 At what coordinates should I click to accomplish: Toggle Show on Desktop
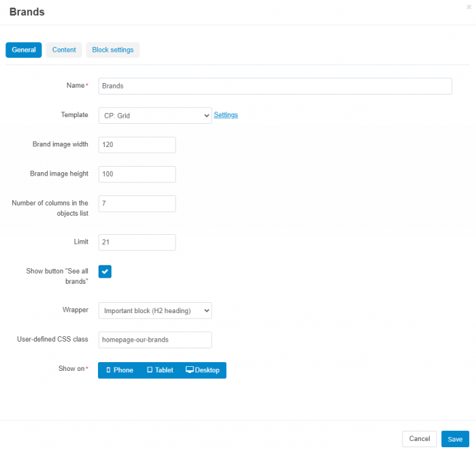[203, 370]
